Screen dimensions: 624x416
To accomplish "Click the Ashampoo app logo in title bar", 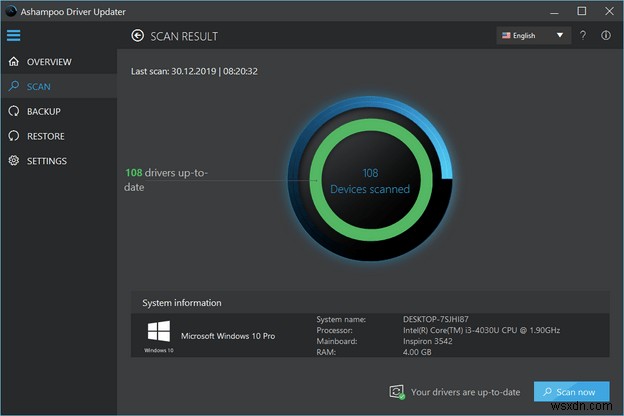I will coord(11,11).
